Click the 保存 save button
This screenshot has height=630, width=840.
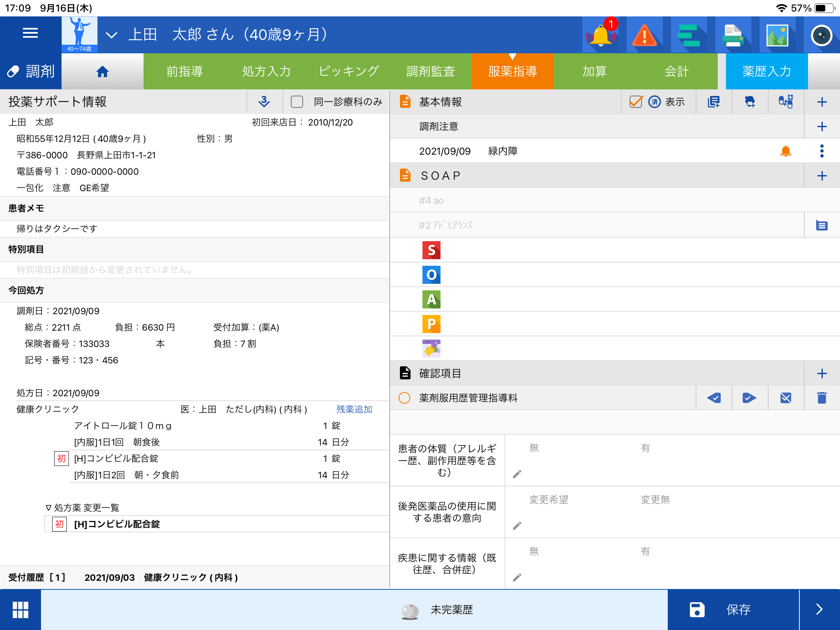pyautogui.click(x=733, y=610)
